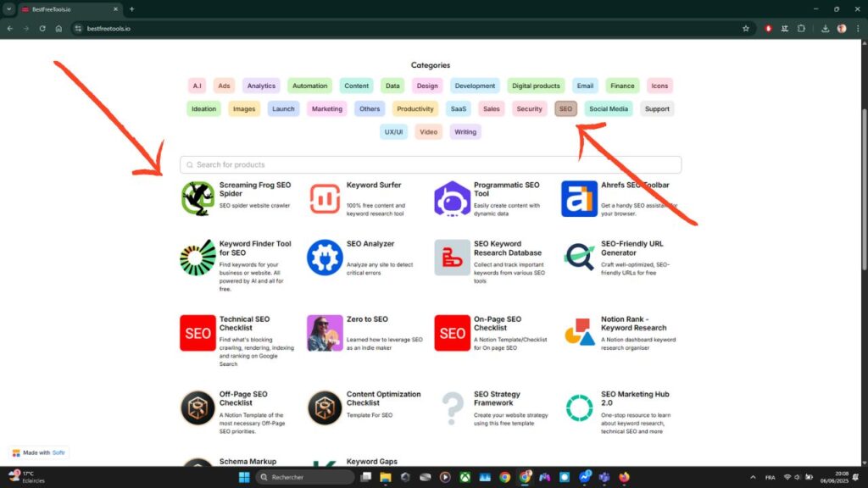Filter by Video category

[428, 131]
